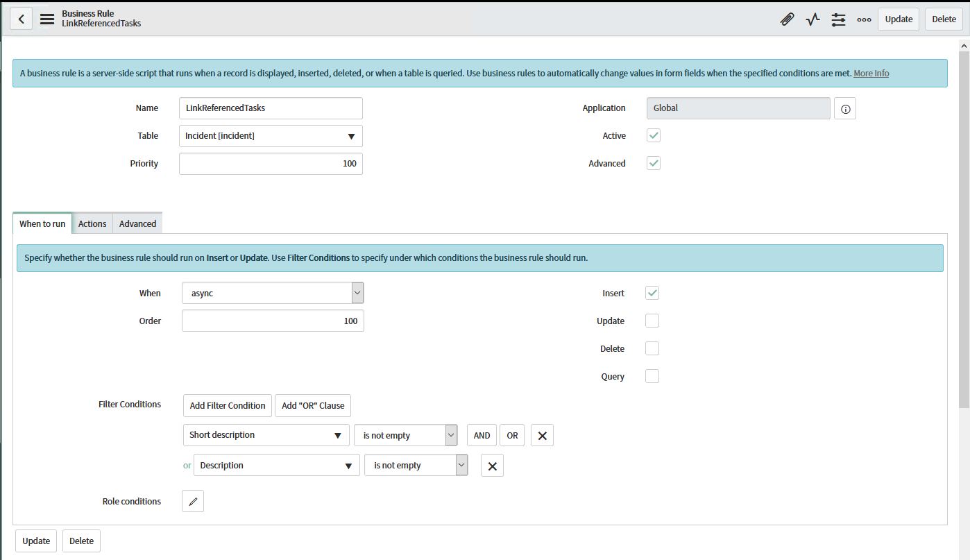Open the form context menu hamburger icon
Screen dimensions: 970x560
point(46,19)
